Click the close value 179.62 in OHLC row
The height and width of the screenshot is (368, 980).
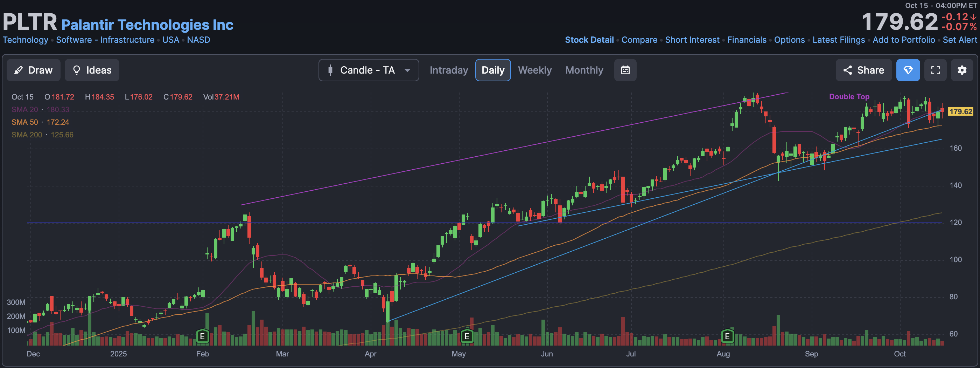pyautogui.click(x=181, y=97)
